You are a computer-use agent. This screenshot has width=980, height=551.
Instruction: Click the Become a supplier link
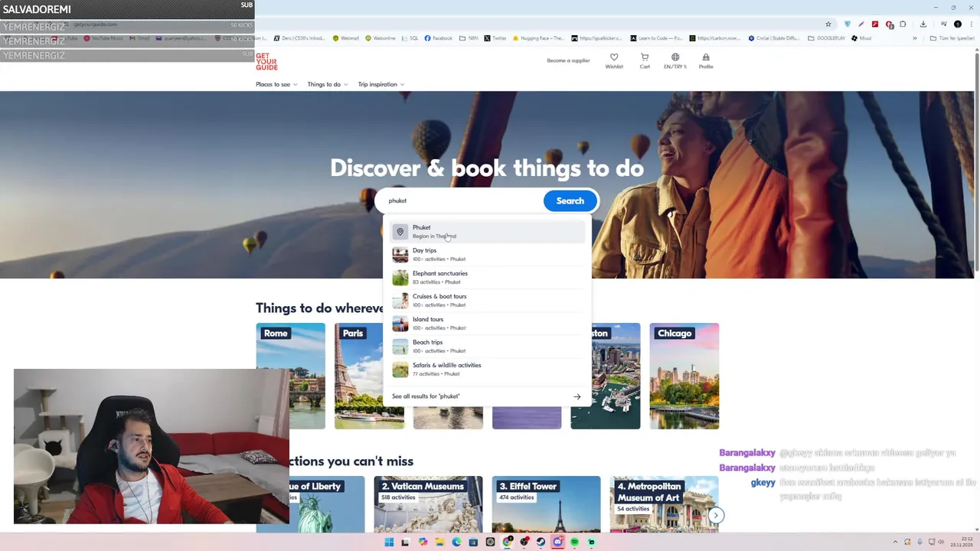[568, 60]
